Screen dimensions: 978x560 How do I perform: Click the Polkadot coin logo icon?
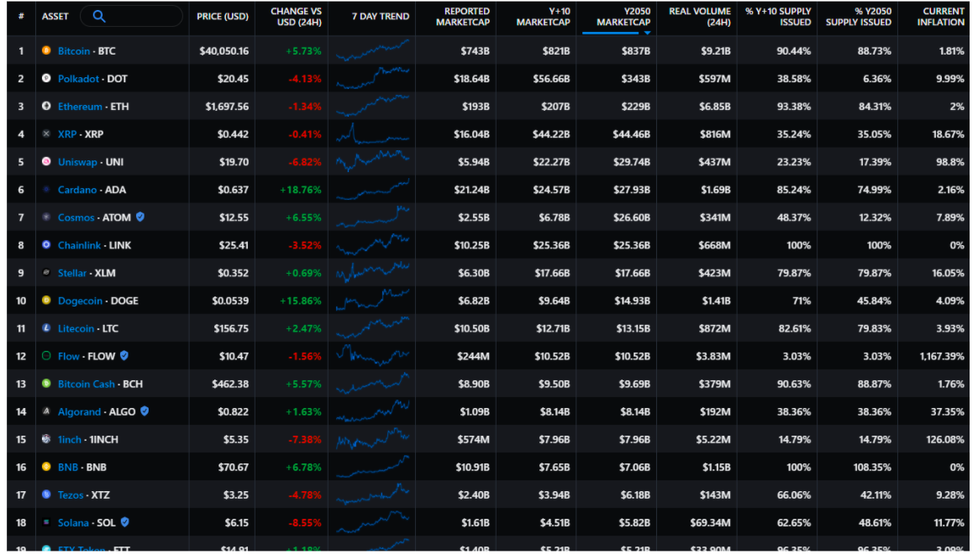46,79
